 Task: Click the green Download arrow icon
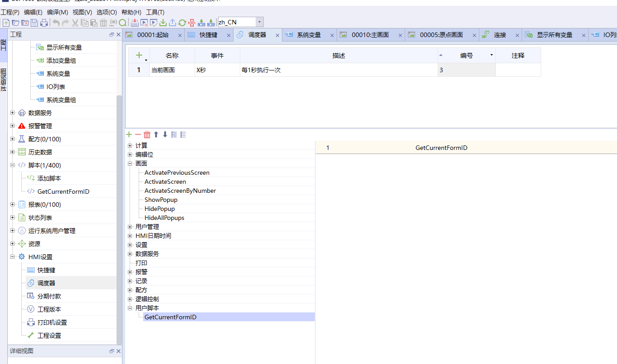tap(163, 23)
